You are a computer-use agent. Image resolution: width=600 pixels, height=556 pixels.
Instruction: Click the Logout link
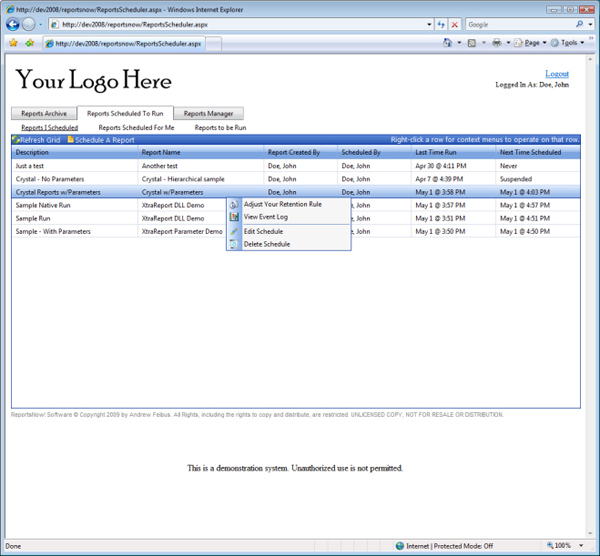click(x=557, y=73)
